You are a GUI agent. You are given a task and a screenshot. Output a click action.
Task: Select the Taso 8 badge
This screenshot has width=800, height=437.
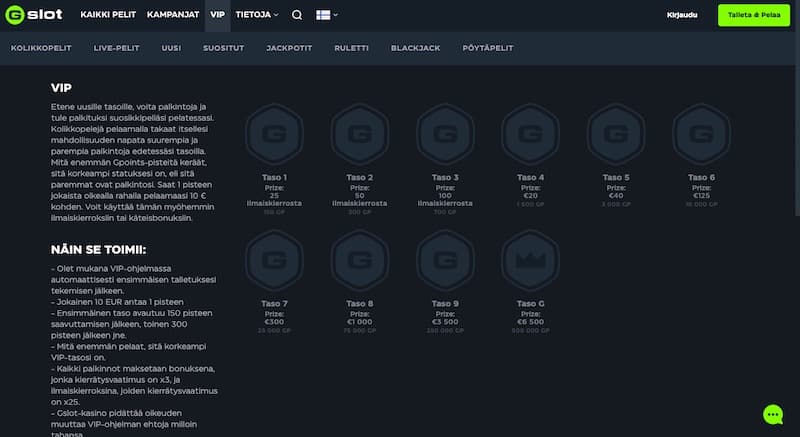coord(360,260)
